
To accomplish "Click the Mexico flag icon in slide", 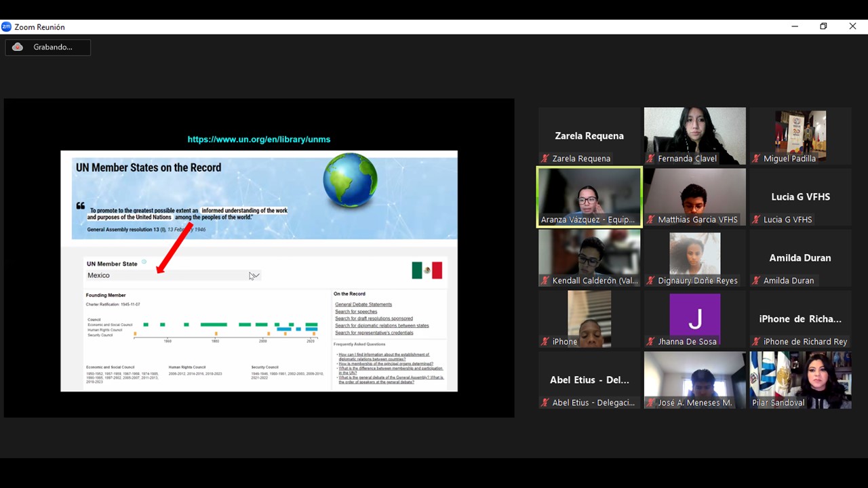I will pos(427,270).
